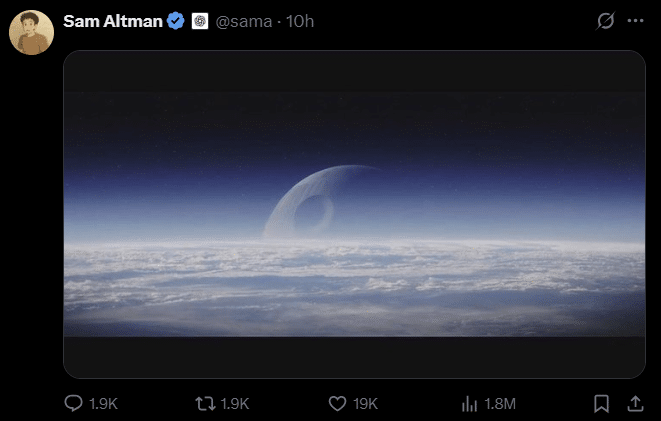
Task: Open the Grok explain post icon
Action: point(605,21)
